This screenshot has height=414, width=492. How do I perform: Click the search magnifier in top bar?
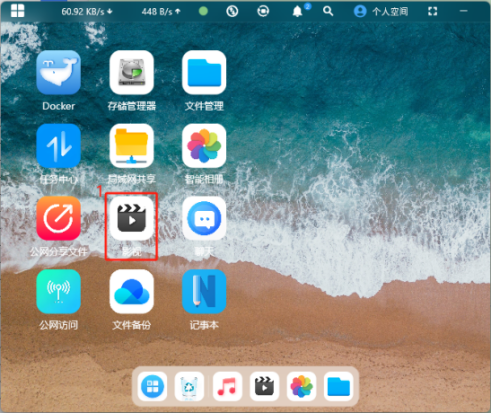328,11
